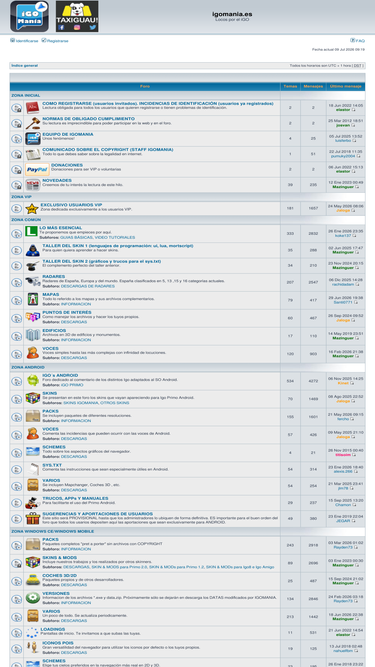
Task: Click the igomania.es site title
Action: pyautogui.click(x=232, y=14)
